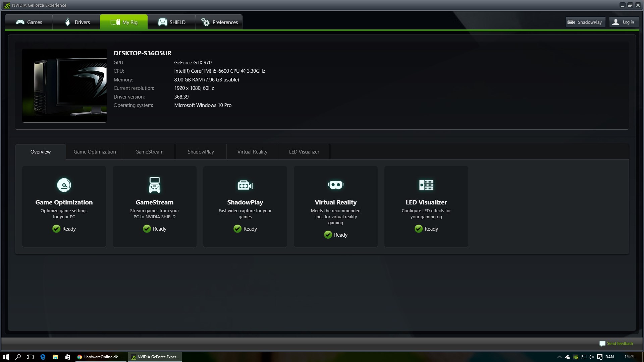Expand the system tray hidden icons arrow
The height and width of the screenshot is (362, 644).
point(559,357)
